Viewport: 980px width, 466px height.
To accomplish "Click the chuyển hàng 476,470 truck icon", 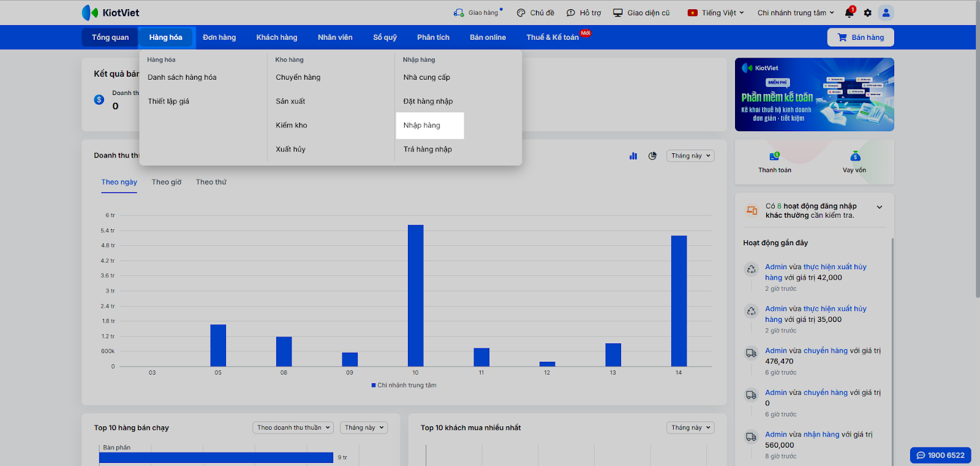I will pyautogui.click(x=752, y=353).
